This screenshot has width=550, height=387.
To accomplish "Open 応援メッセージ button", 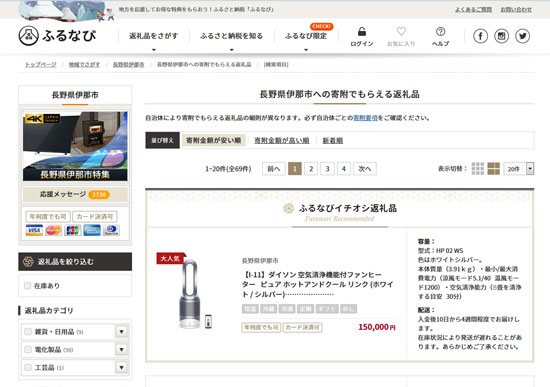I will (x=75, y=194).
